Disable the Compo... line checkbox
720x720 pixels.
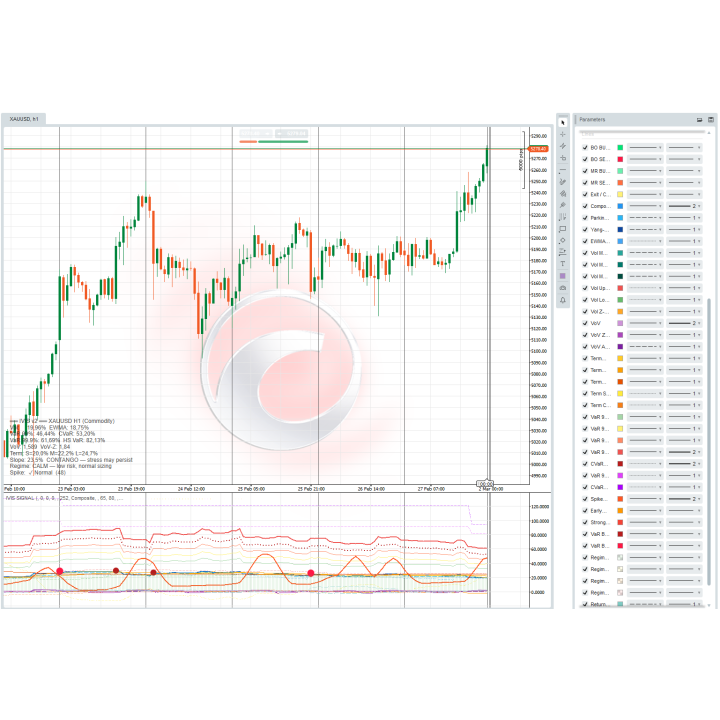[585, 206]
